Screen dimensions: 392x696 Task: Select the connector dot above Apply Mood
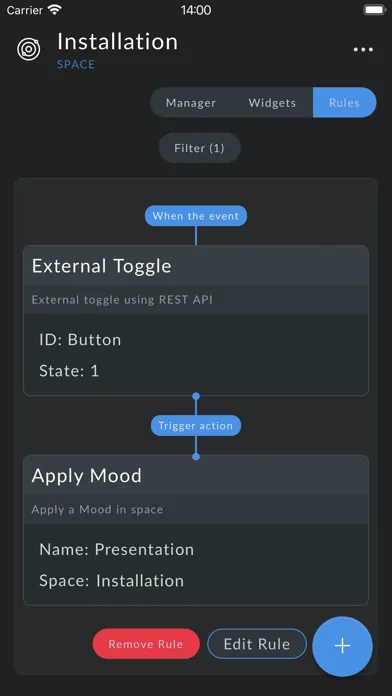click(x=196, y=456)
